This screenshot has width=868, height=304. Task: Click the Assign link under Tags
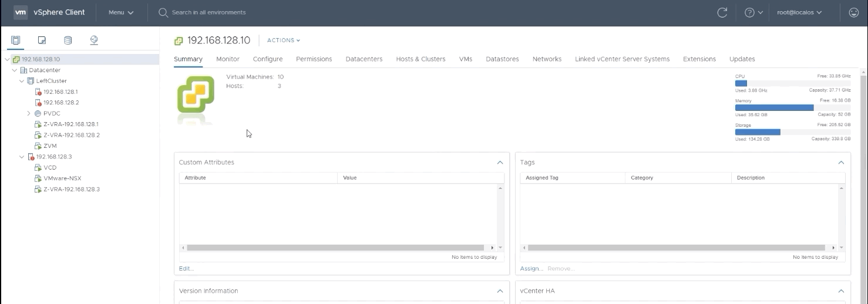tap(531, 268)
